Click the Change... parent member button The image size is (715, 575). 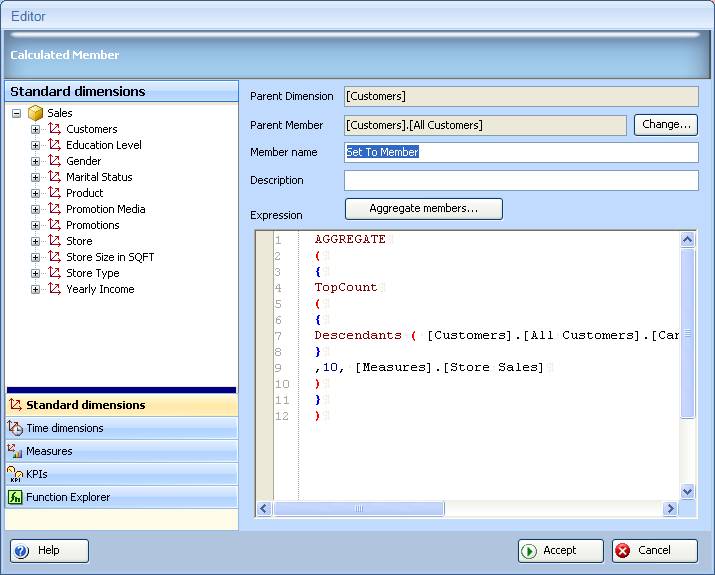coord(666,124)
